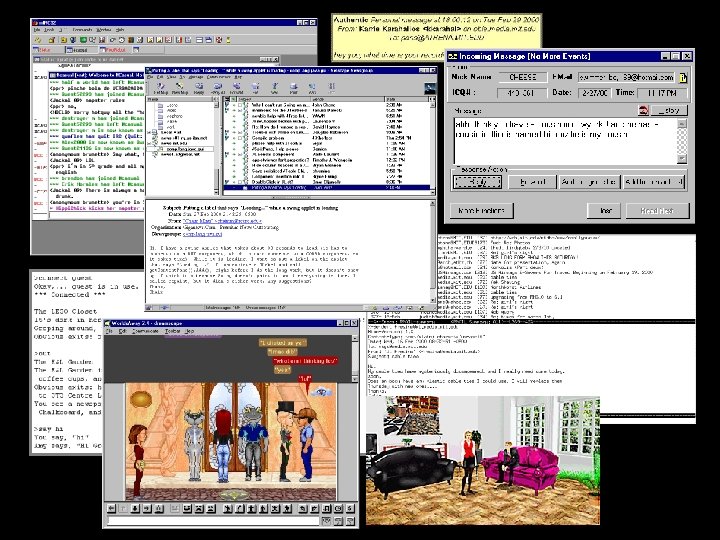Expand the Local Mail node in Netscape folder tree
Image resolution: width=720 pixels, height=540 pixels.
[x=151, y=132]
